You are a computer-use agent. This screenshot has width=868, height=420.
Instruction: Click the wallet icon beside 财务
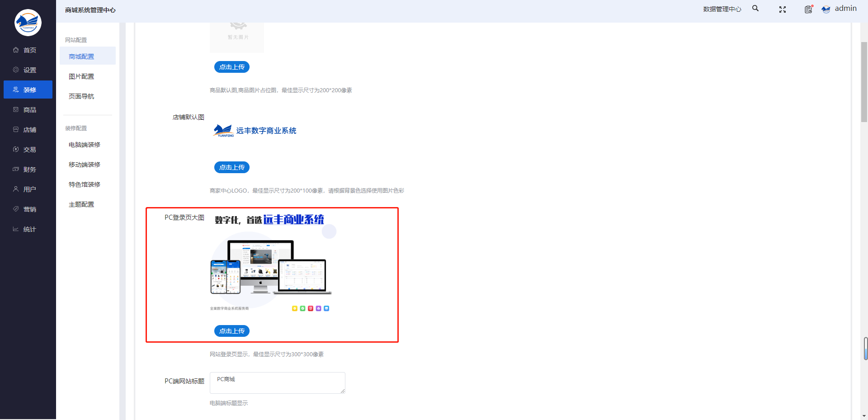pyautogui.click(x=16, y=169)
